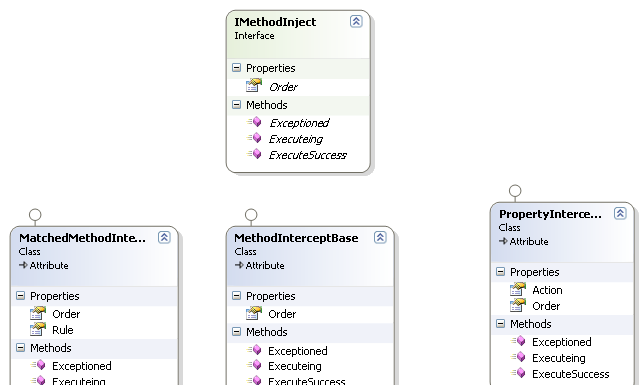The height and width of the screenshot is (385, 643).
Task: Select the IMethodInject title header
Action: click(x=275, y=22)
